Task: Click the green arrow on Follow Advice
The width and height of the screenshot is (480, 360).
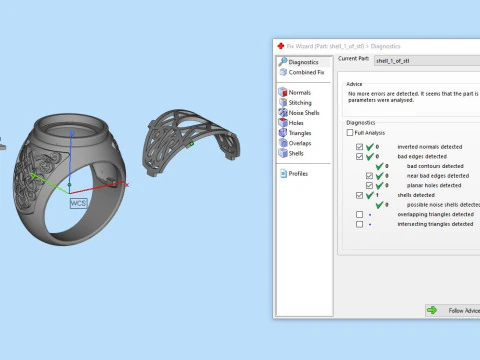Action: (x=432, y=310)
